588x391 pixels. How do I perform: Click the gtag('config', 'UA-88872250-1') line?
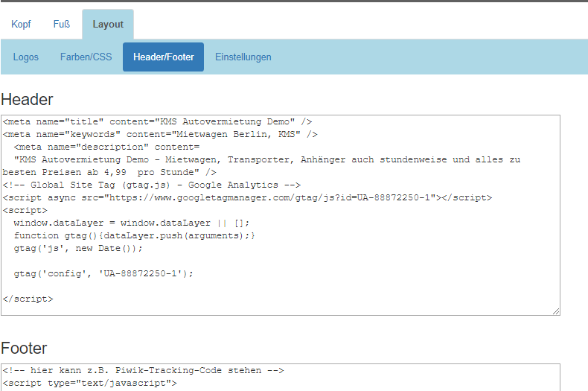click(x=103, y=273)
